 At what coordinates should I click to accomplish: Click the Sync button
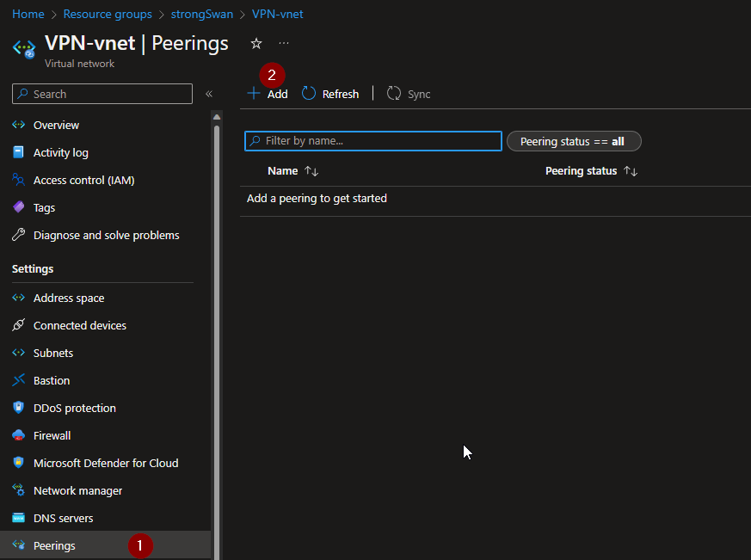(x=409, y=94)
